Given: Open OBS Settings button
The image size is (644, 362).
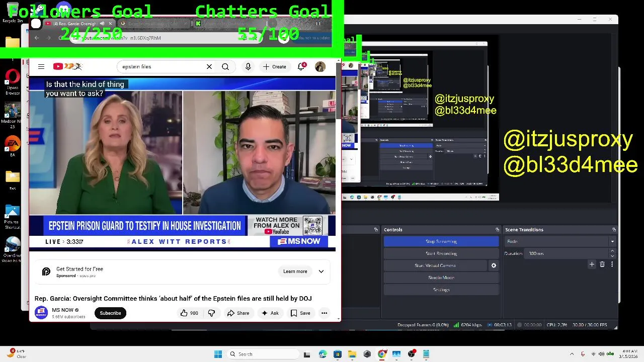Looking at the screenshot, I should pos(441,290).
